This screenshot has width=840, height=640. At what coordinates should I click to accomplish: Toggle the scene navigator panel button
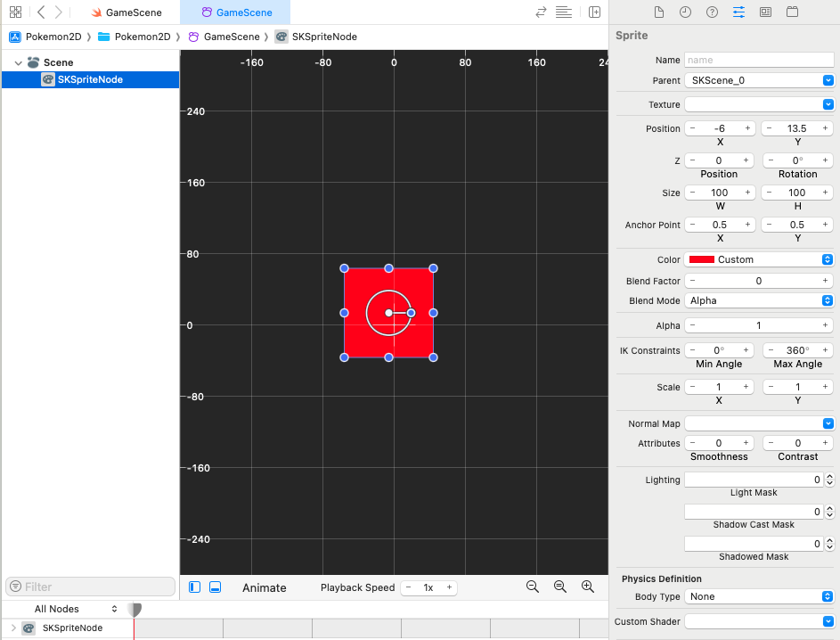click(x=194, y=587)
